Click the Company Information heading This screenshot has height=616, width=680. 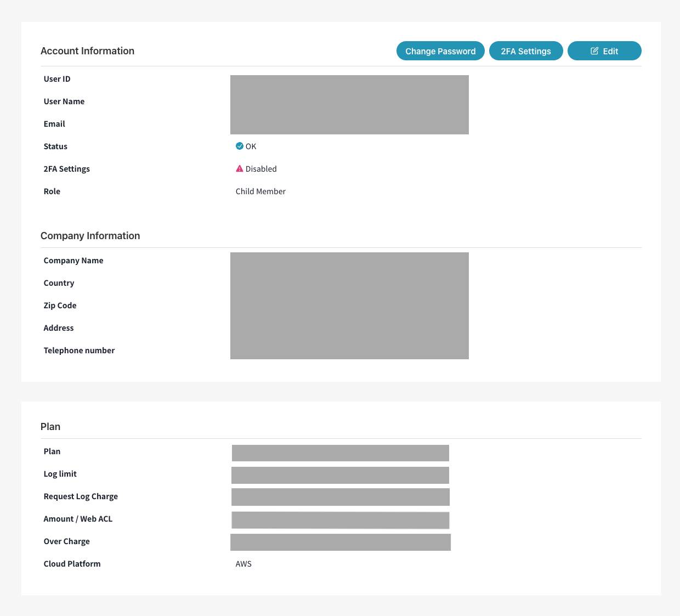click(x=90, y=236)
